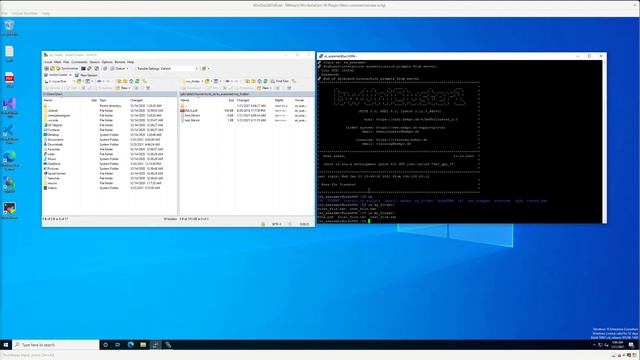Image resolution: width=640 pixels, height=360 pixels.
Task: Open File Explorer from taskbar
Action: [x=143, y=345]
